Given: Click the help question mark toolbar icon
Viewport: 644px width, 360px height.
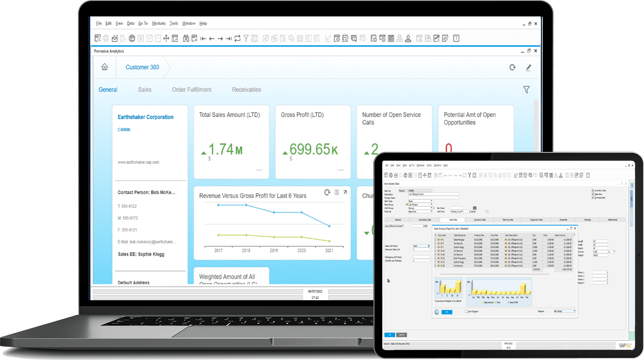Looking at the screenshot, I should [x=456, y=38].
